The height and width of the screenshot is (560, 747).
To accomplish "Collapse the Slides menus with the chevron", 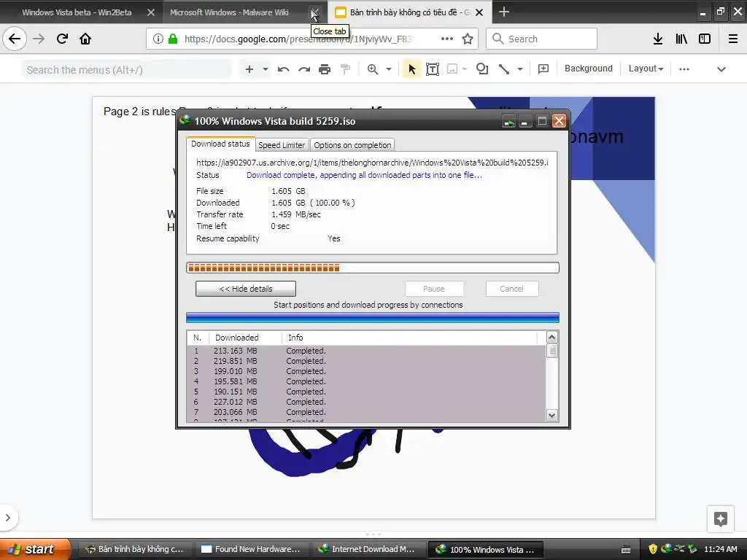I will [721, 69].
